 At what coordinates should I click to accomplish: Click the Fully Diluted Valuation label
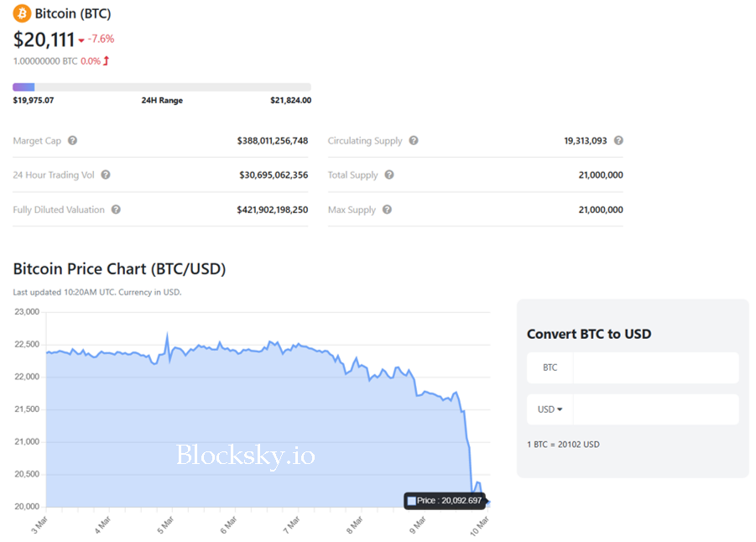[59, 210]
